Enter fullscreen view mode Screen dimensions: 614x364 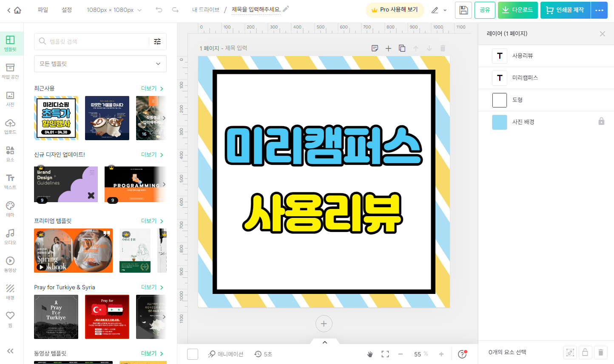click(x=385, y=354)
